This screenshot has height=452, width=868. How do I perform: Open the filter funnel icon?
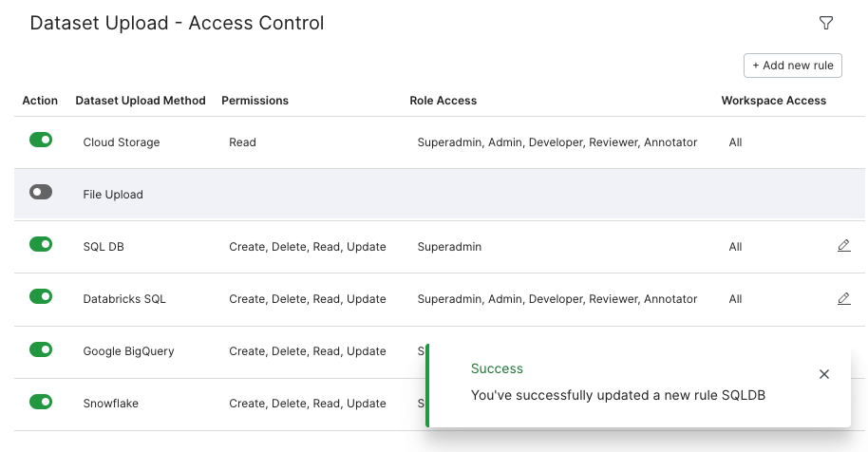coord(826,23)
